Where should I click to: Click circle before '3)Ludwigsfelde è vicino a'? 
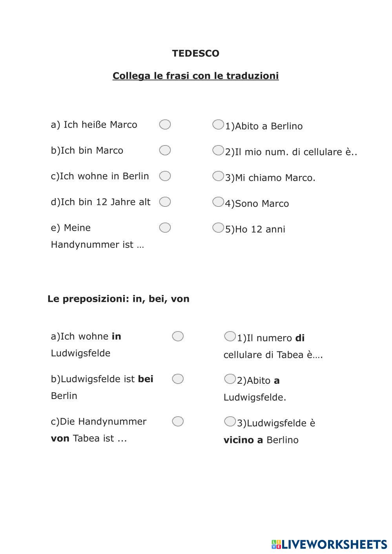click(230, 421)
